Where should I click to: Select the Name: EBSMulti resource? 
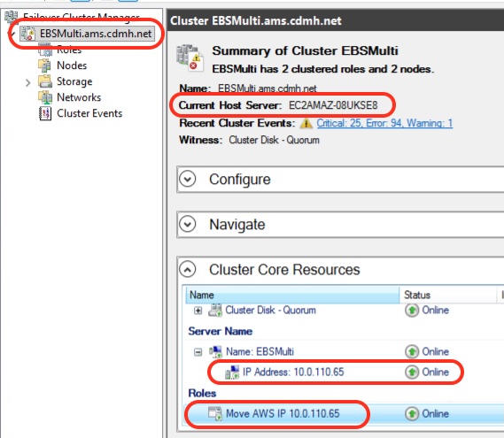[260, 351]
